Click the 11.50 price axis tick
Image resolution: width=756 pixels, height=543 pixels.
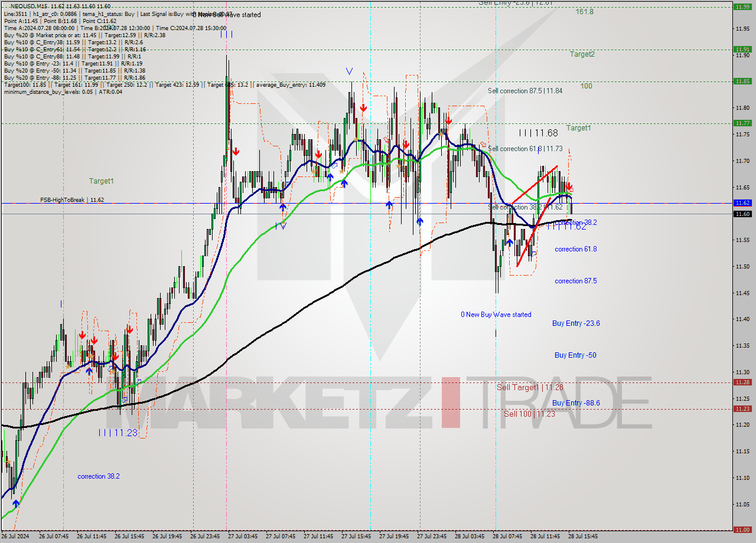(742, 267)
